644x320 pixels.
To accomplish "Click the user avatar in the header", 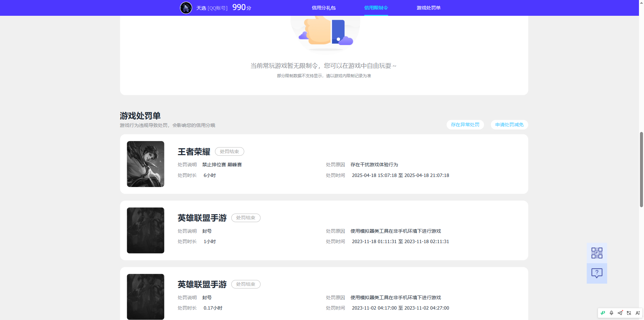I will pyautogui.click(x=186, y=8).
